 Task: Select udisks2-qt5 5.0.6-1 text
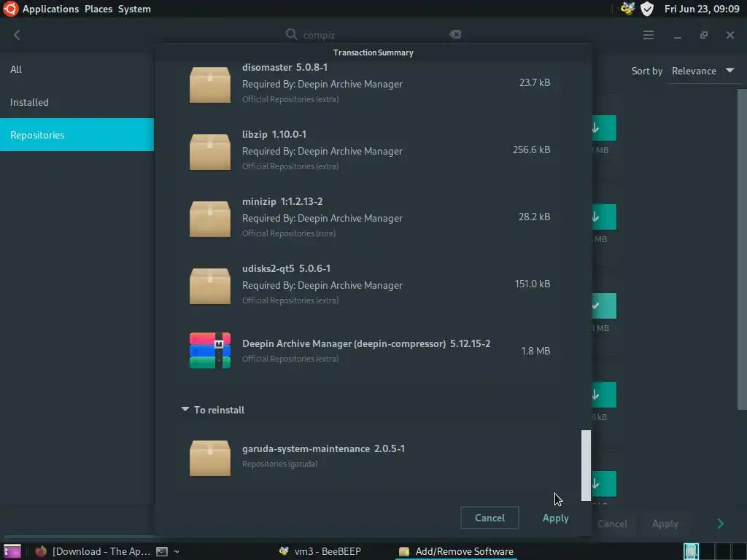(x=286, y=268)
